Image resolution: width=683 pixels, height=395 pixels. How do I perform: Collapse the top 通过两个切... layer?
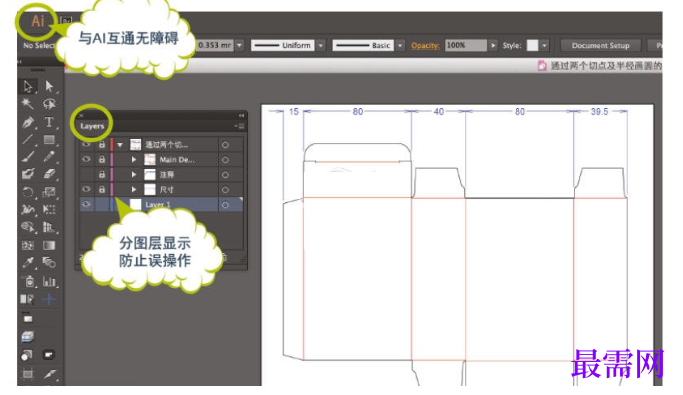tap(120, 145)
